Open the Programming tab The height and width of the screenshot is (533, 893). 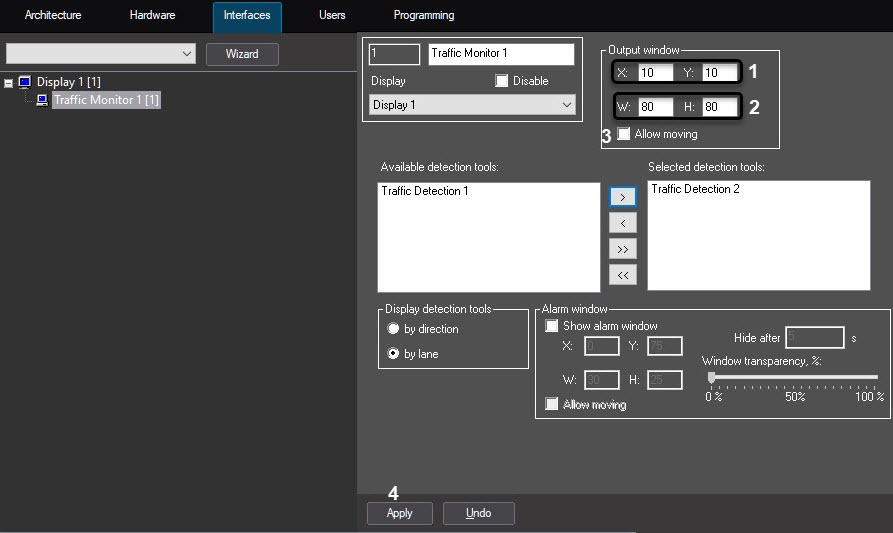point(424,16)
